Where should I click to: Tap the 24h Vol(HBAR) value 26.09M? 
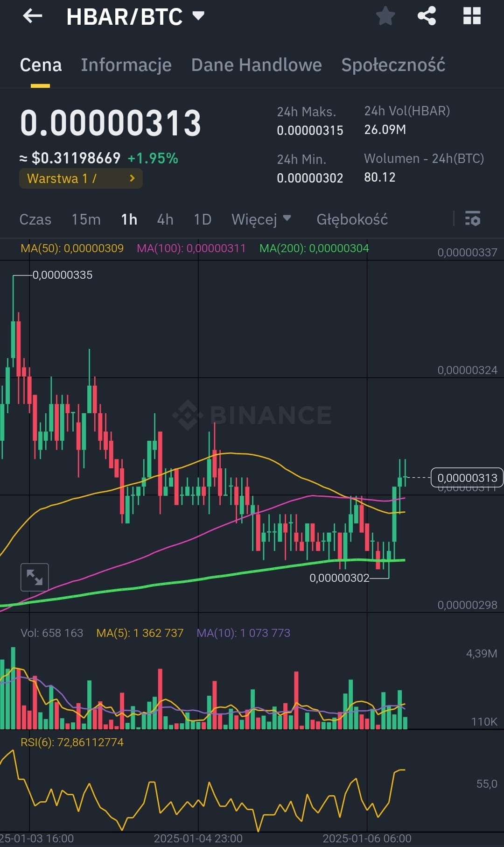point(385,129)
